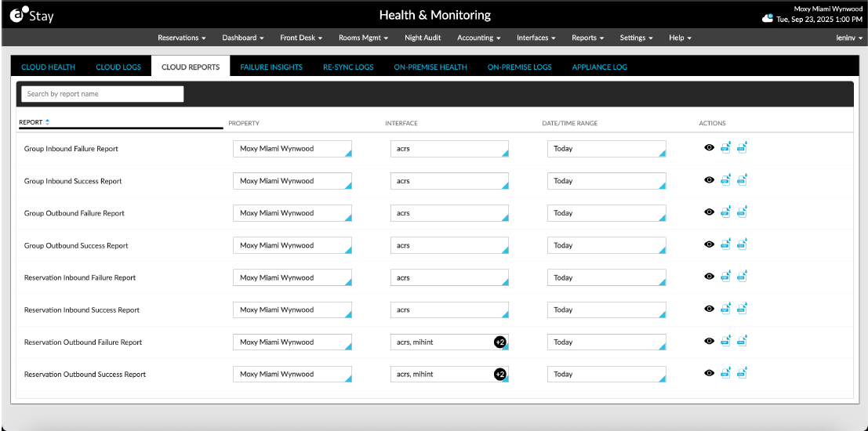The height and width of the screenshot is (431, 868).
Task: Open the Reservations menu
Action: 182,38
